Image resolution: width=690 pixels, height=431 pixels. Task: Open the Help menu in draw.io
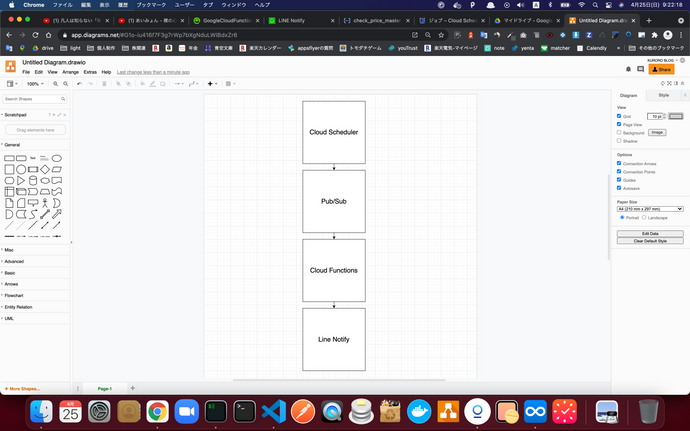[106, 72]
